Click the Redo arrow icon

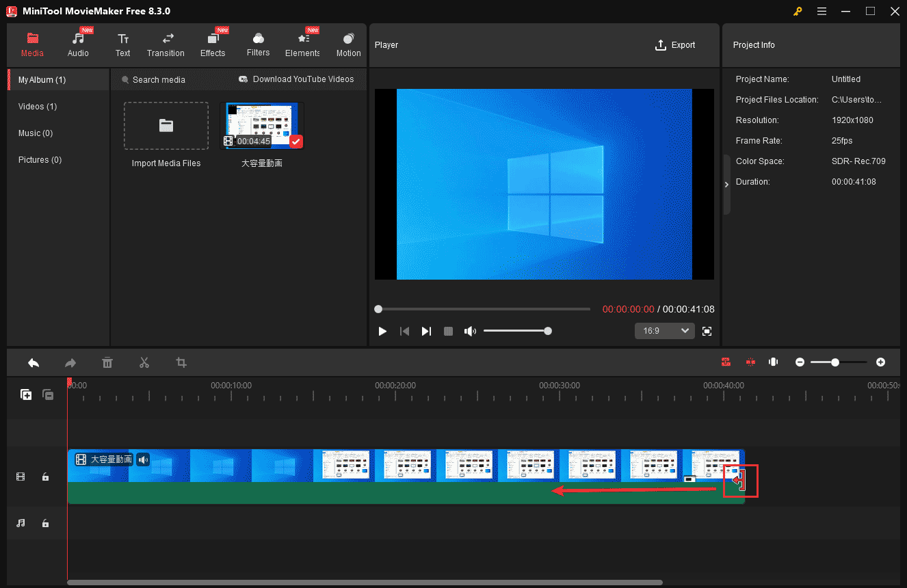coord(70,362)
